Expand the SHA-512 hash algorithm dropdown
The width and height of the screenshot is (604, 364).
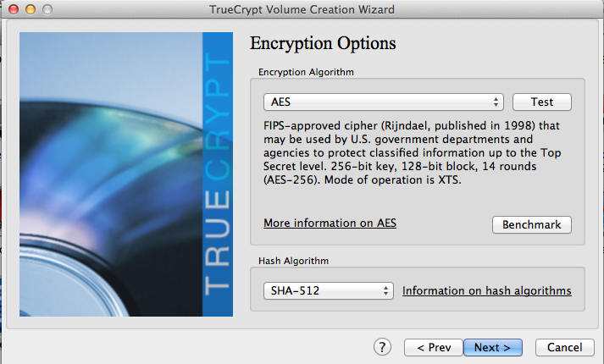(329, 290)
